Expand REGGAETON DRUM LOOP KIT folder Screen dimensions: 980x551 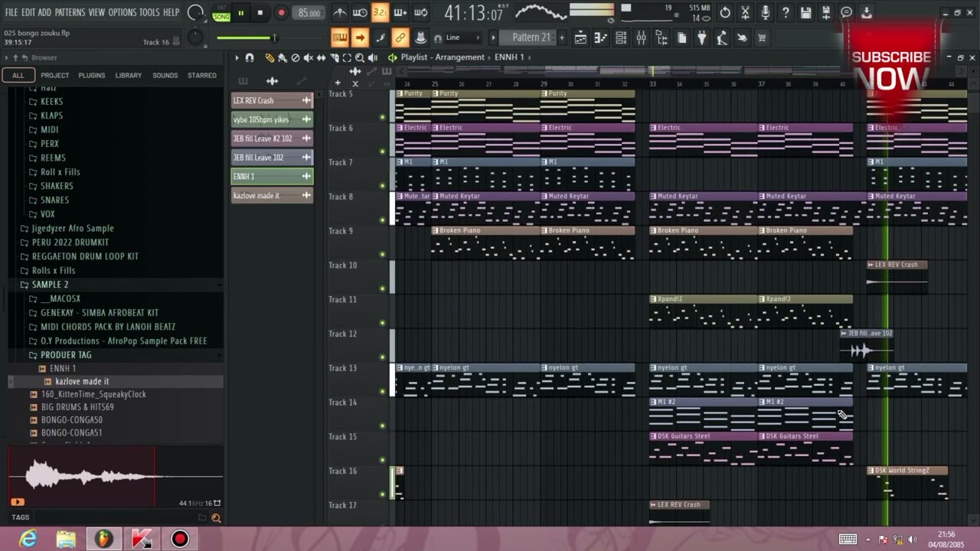(x=85, y=256)
